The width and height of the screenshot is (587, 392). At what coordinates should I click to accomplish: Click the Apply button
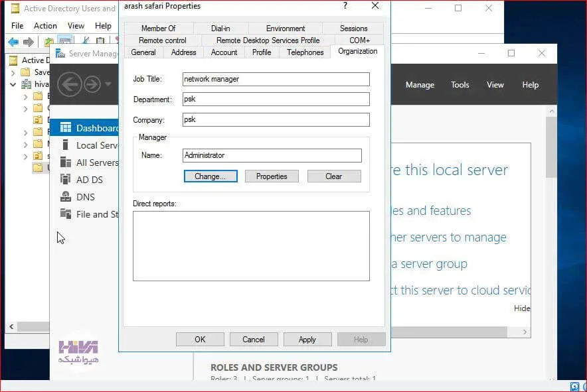(x=307, y=339)
